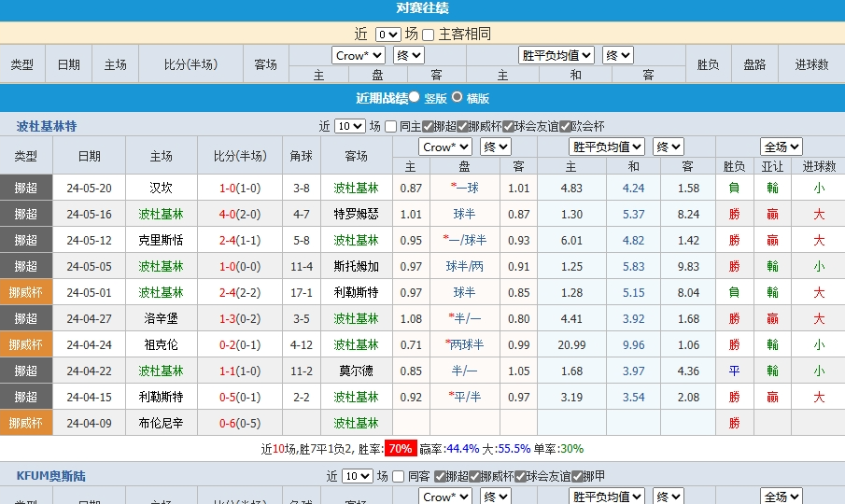Select the 竖版 radio button
Image resolution: width=845 pixels, height=504 pixels.
[x=414, y=97]
